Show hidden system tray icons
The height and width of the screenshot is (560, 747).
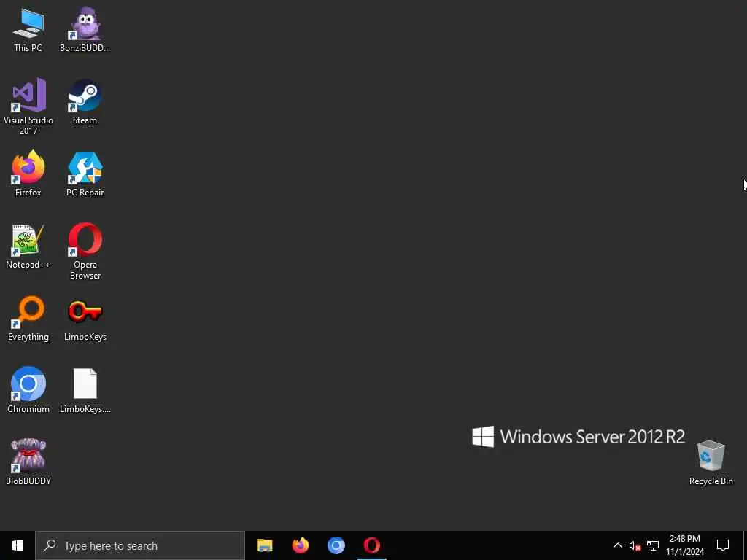pyautogui.click(x=617, y=545)
